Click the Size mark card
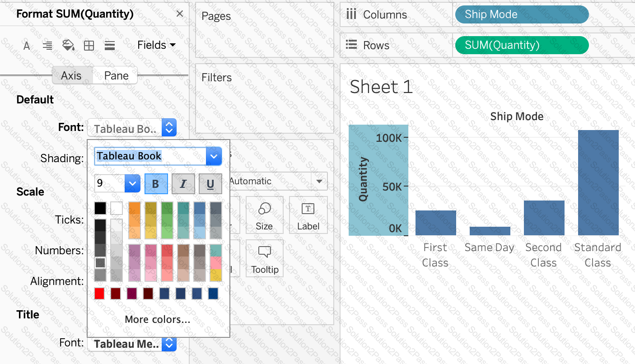 click(264, 215)
